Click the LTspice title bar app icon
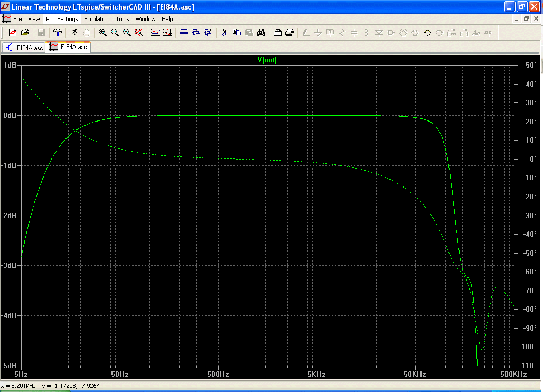The height and width of the screenshot is (392, 543). click(5, 7)
